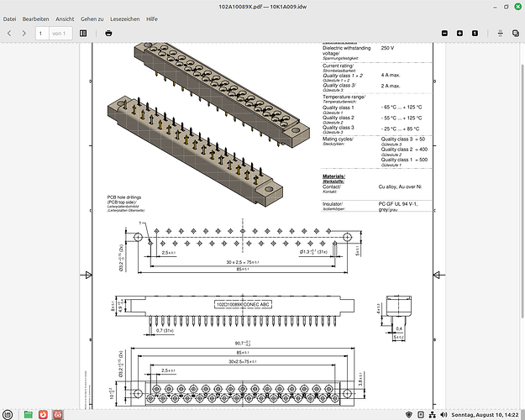The image size is (525, 420).
Task: Go to the next page
Action: [24, 33]
